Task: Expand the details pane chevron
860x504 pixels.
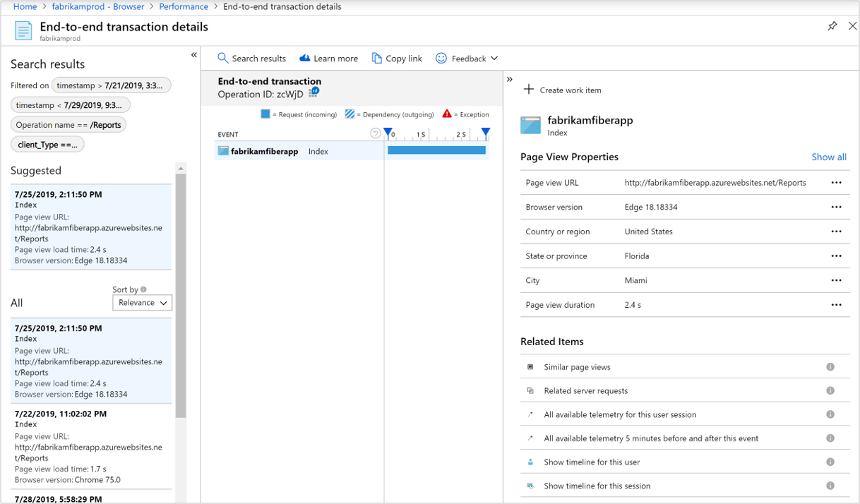Action: pyautogui.click(x=509, y=80)
